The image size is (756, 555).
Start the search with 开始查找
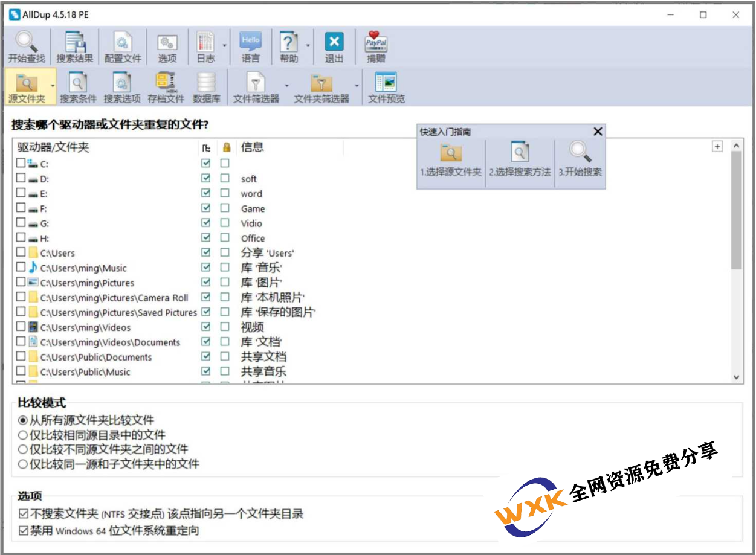click(26, 47)
